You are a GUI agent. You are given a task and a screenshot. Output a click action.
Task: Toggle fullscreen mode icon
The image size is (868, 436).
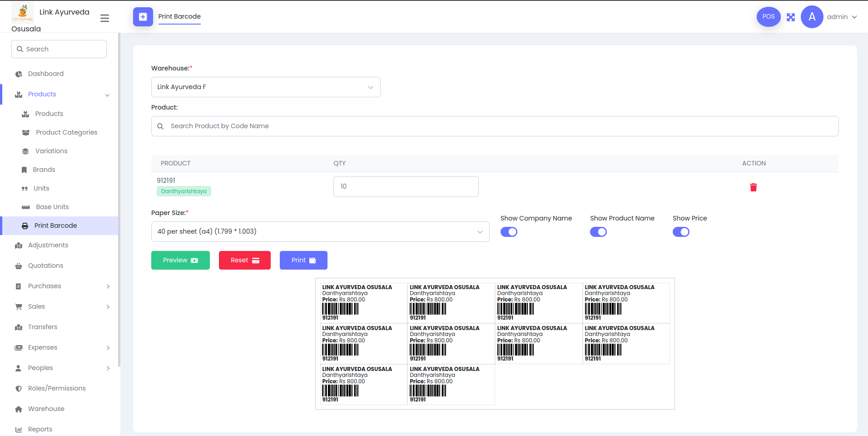[791, 17]
